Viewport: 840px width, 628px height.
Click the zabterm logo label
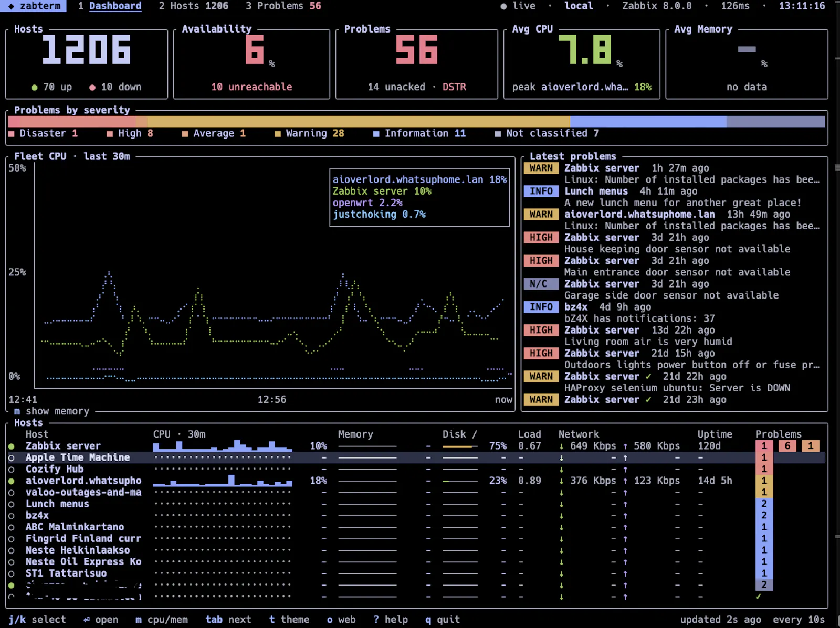click(34, 6)
